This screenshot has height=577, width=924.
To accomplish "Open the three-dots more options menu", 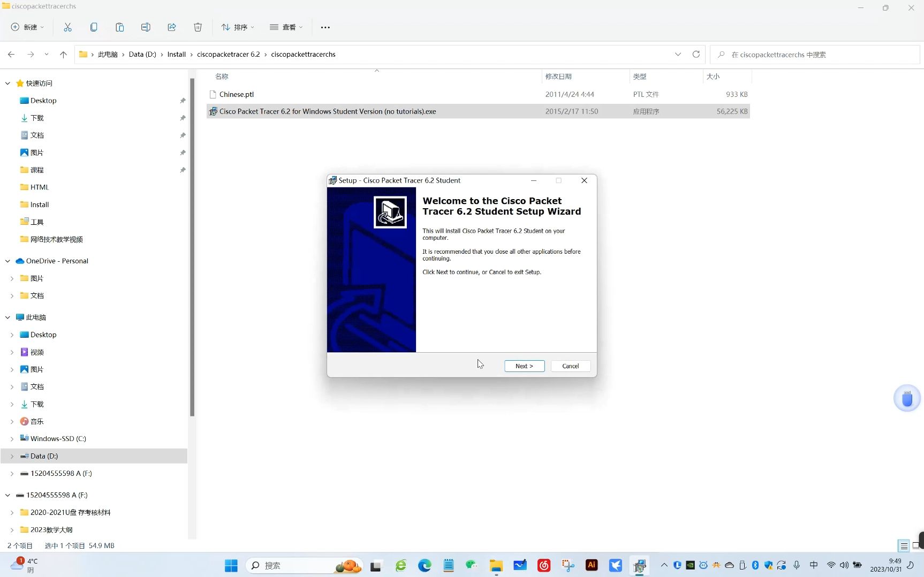I will [325, 27].
